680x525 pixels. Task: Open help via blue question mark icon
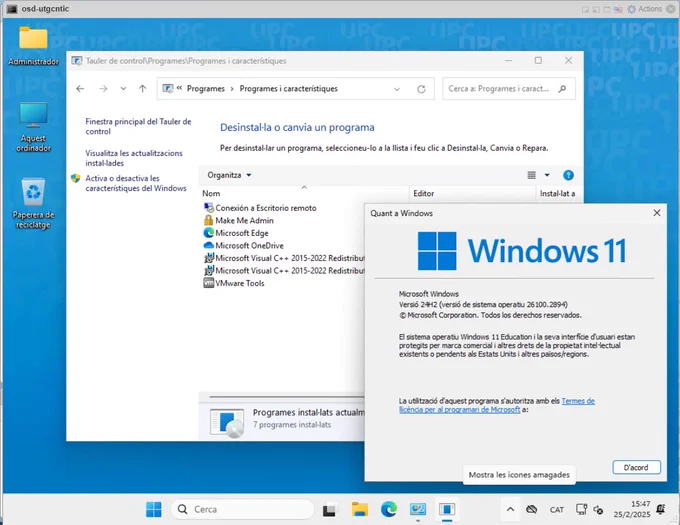[568, 175]
